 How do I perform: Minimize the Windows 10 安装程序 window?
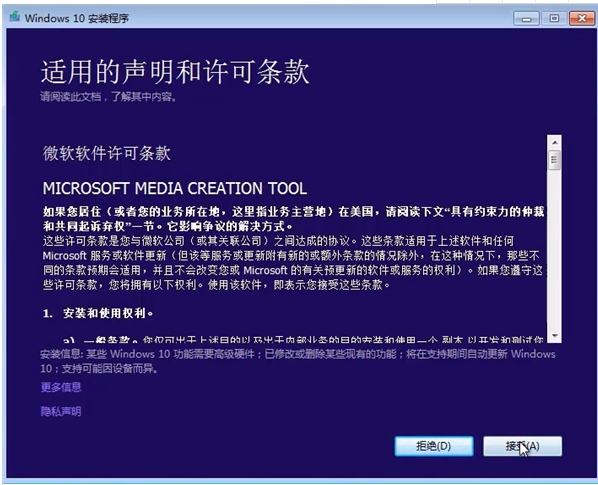pos(526,18)
